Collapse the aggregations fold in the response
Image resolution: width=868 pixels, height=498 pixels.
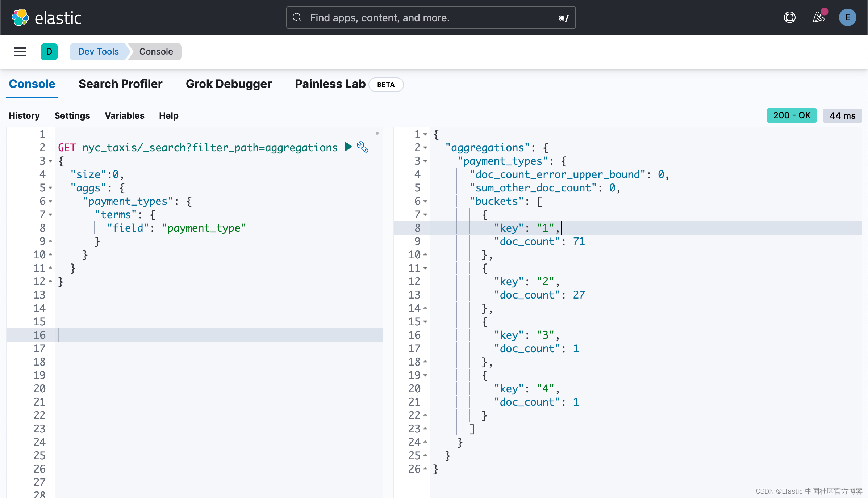pyautogui.click(x=426, y=147)
